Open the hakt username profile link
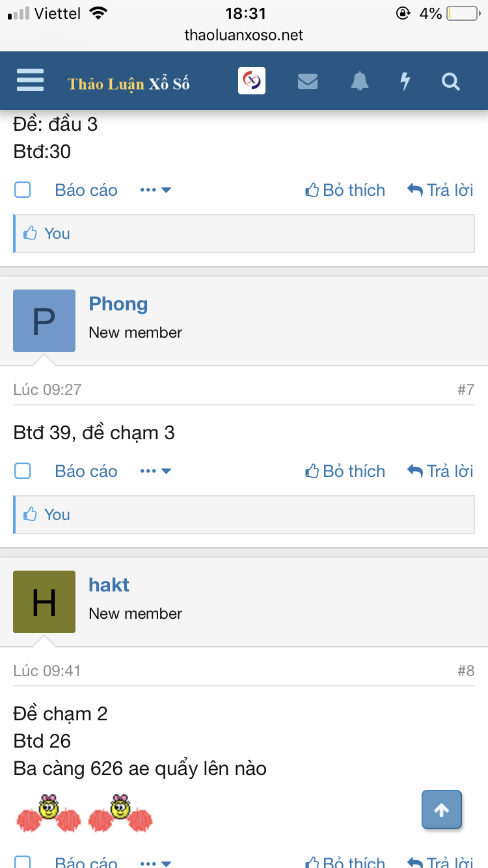488x868 pixels. click(x=109, y=585)
